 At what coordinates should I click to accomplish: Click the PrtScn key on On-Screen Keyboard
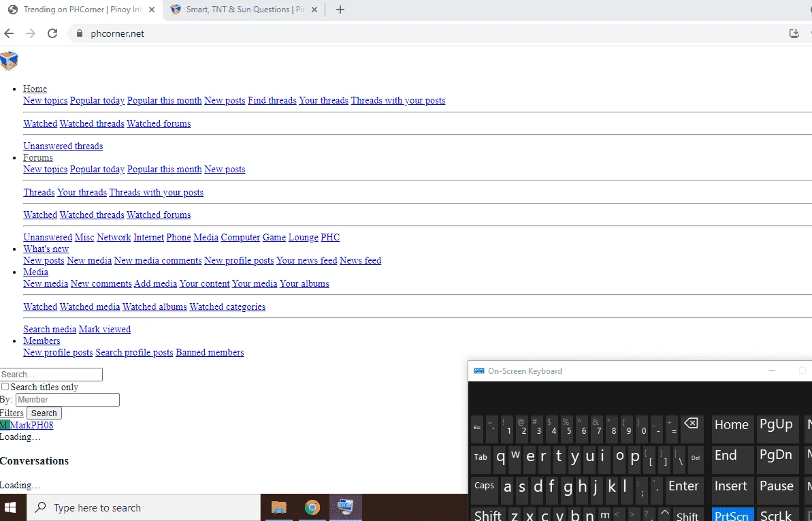(732, 515)
